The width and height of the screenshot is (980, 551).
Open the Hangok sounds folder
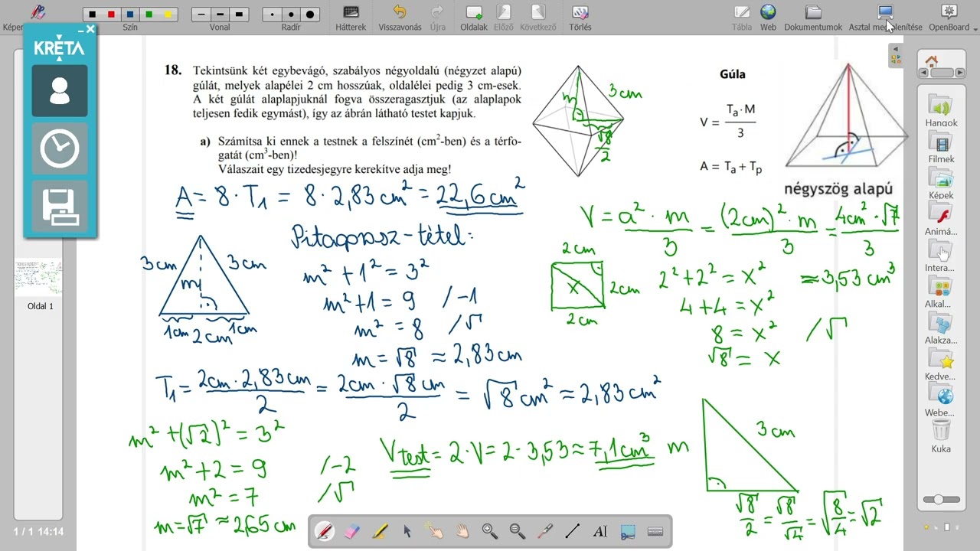click(941, 110)
